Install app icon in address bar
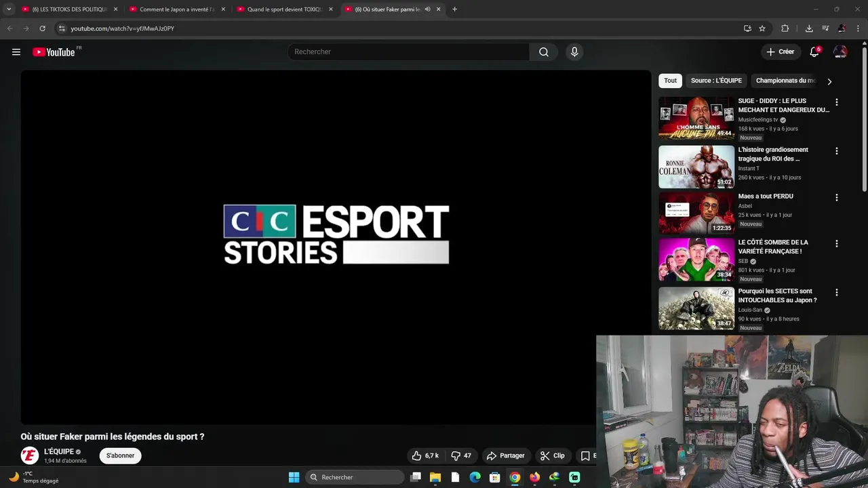 pos(747,28)
